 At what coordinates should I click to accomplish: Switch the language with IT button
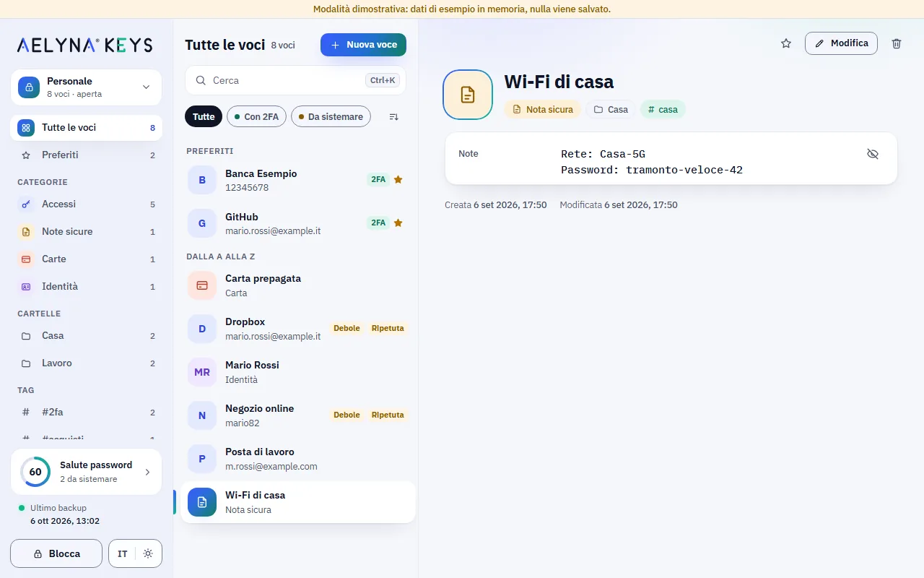[123, 553]
